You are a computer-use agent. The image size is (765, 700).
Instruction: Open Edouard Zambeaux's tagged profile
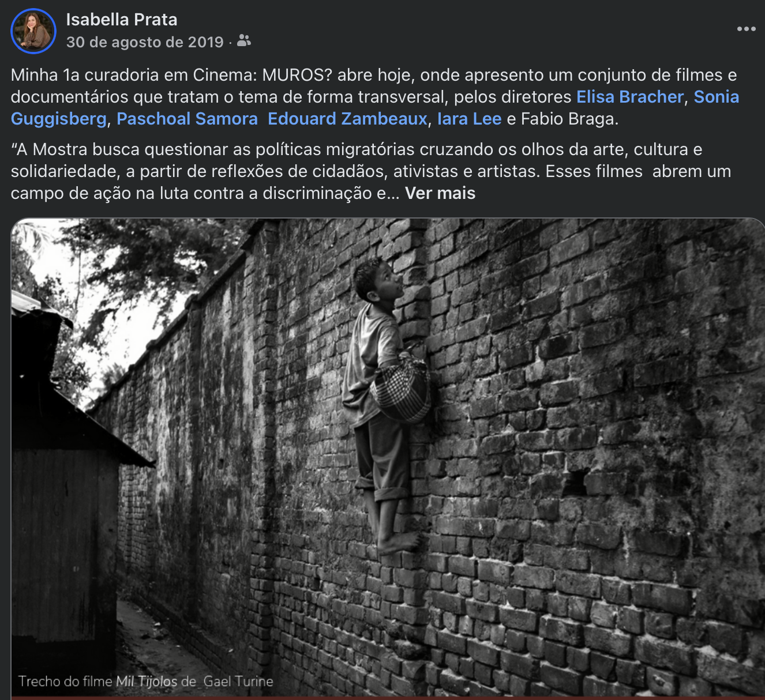coord(347,119)
